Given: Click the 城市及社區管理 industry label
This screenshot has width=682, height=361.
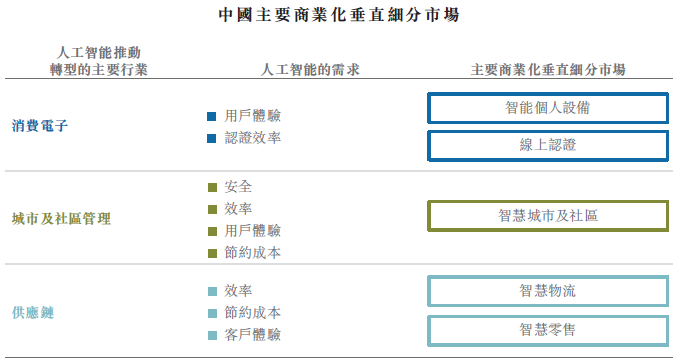Looking at the screenshot, I should 61,219.
